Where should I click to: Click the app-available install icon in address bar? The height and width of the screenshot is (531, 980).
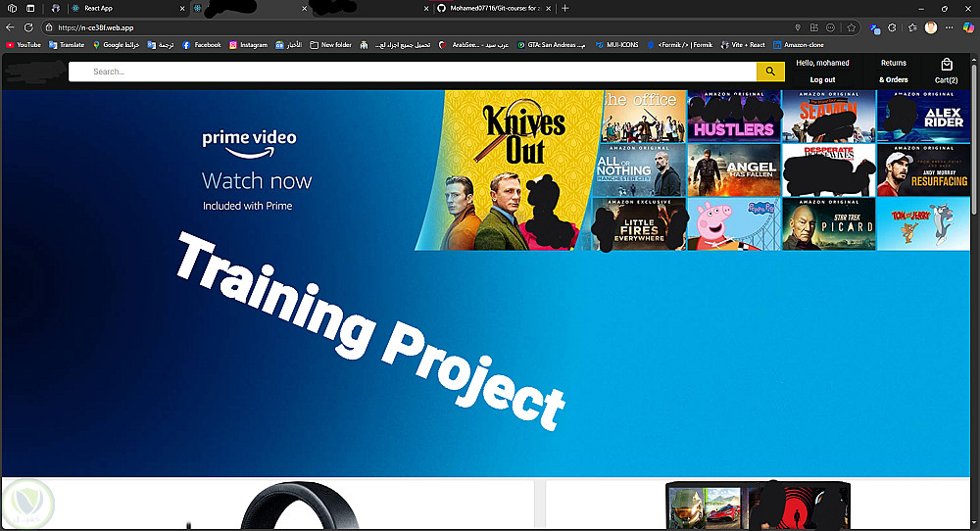click(813, 27)
